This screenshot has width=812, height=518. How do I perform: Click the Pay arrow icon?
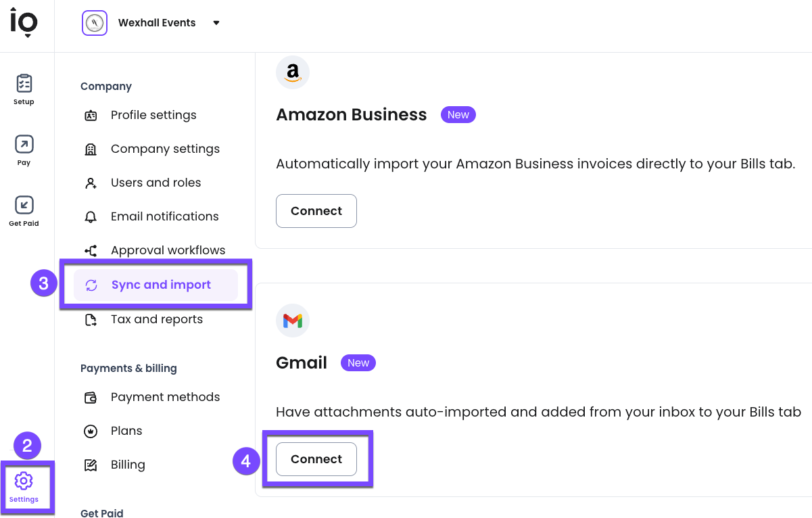tap(24, 145)
